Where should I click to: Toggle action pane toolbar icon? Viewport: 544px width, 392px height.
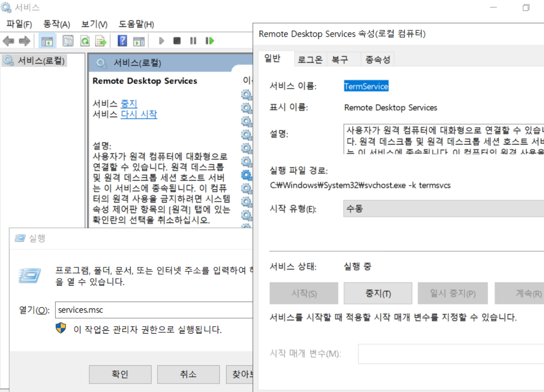click(139, 41)
